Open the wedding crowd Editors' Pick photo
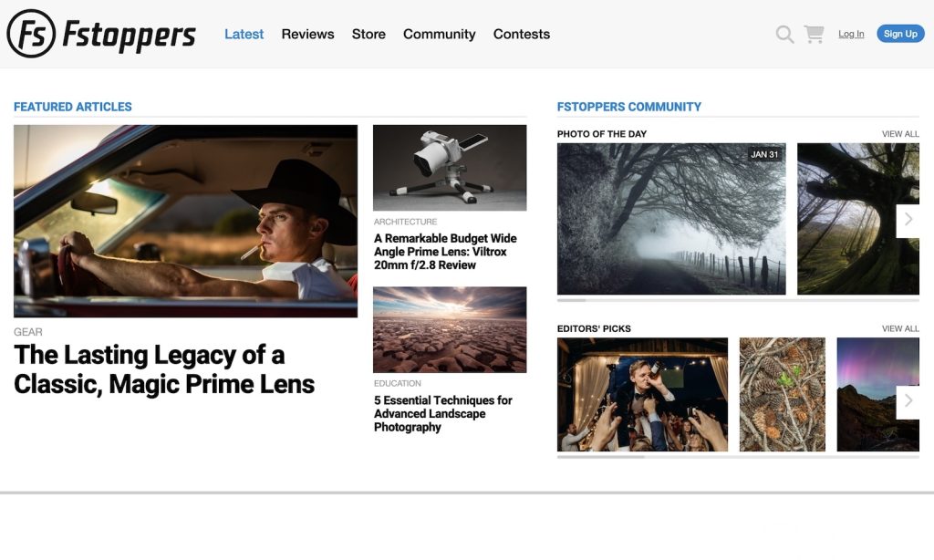This screenshot has height=560, width=934. tap(642, 394)
